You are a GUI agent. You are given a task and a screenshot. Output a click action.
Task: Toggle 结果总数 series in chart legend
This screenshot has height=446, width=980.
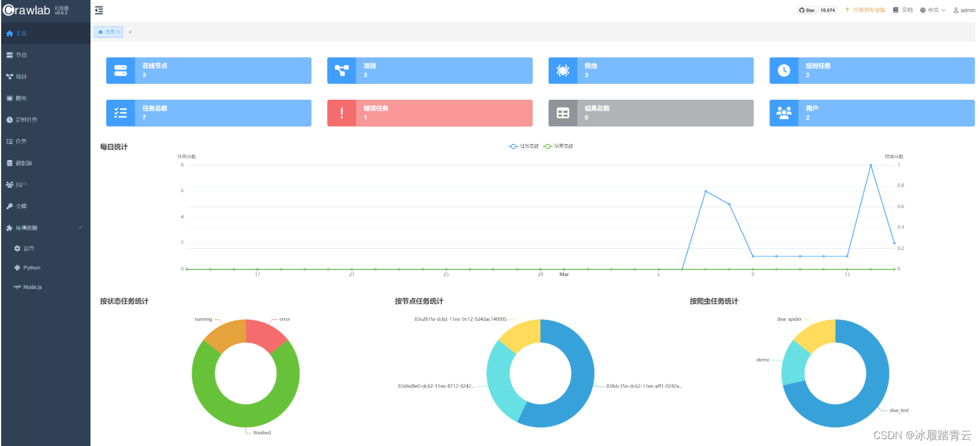click(x=558, y=146)
